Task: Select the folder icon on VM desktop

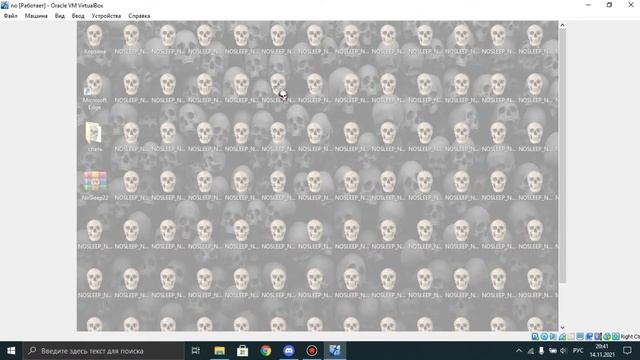Action: click(x=95, y=137)
